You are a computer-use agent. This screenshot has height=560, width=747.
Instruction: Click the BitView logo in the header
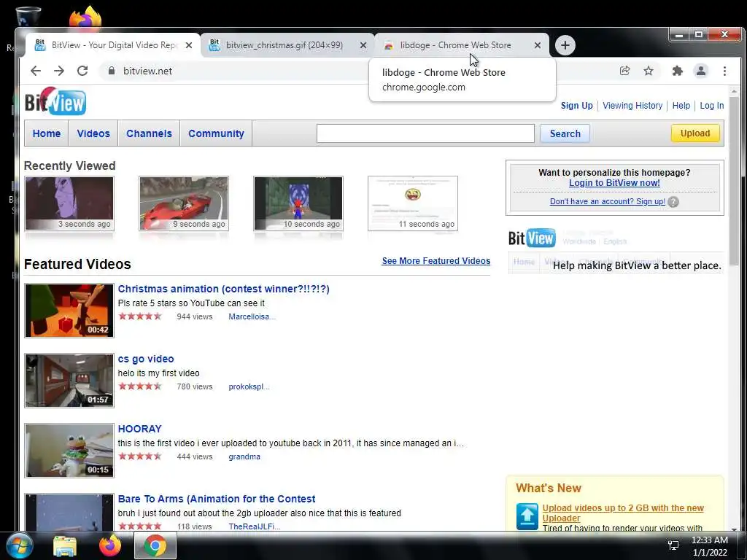(55, 101)
